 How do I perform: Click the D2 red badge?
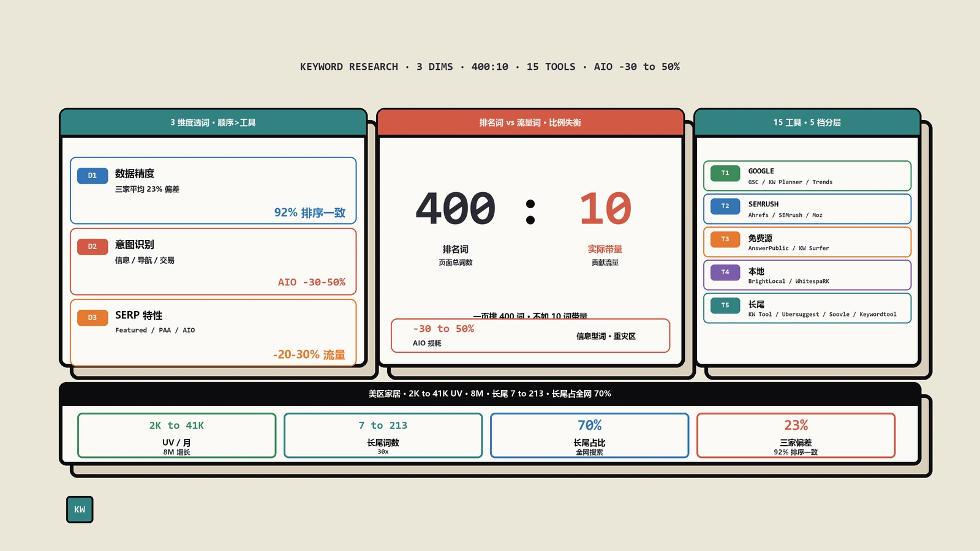tap(92, 247)
